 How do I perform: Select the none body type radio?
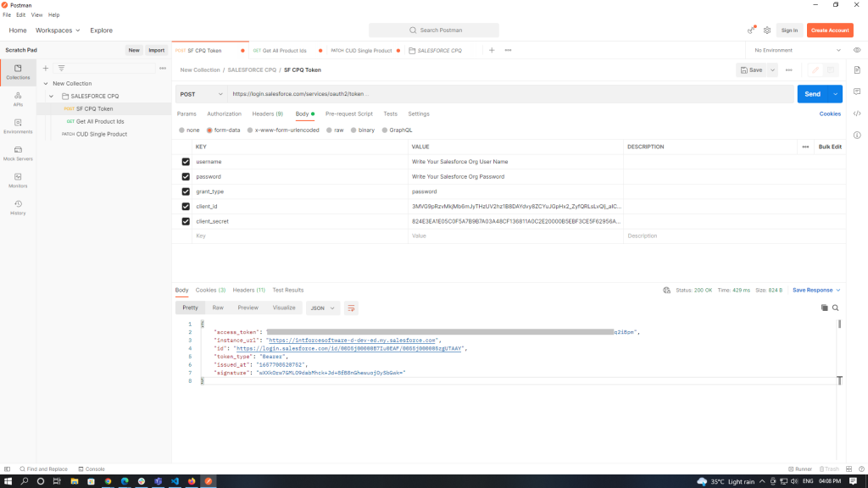coord(181,130)
